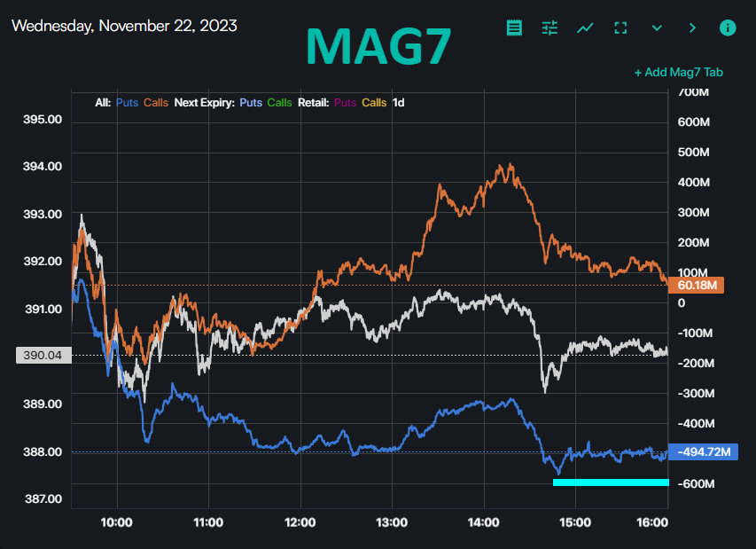Click the date Wednesday, November 22, 2023
Screen dimensions: 756x549
coord(124,26)
